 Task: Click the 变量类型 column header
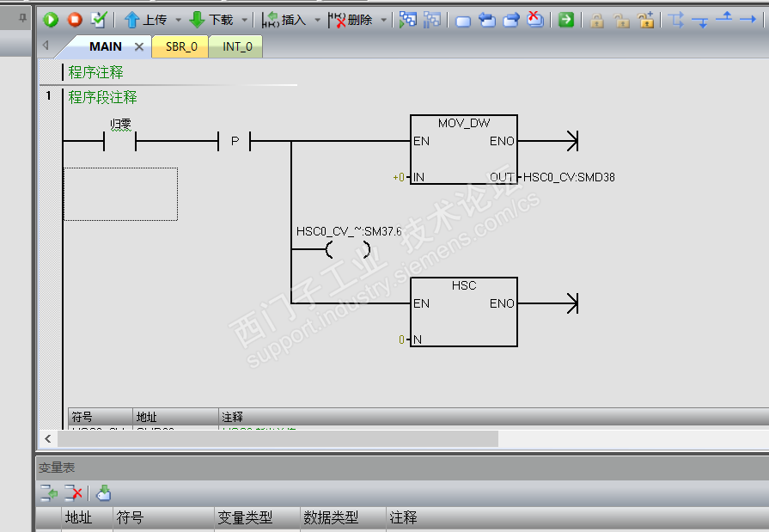click(x=257, y=517)
